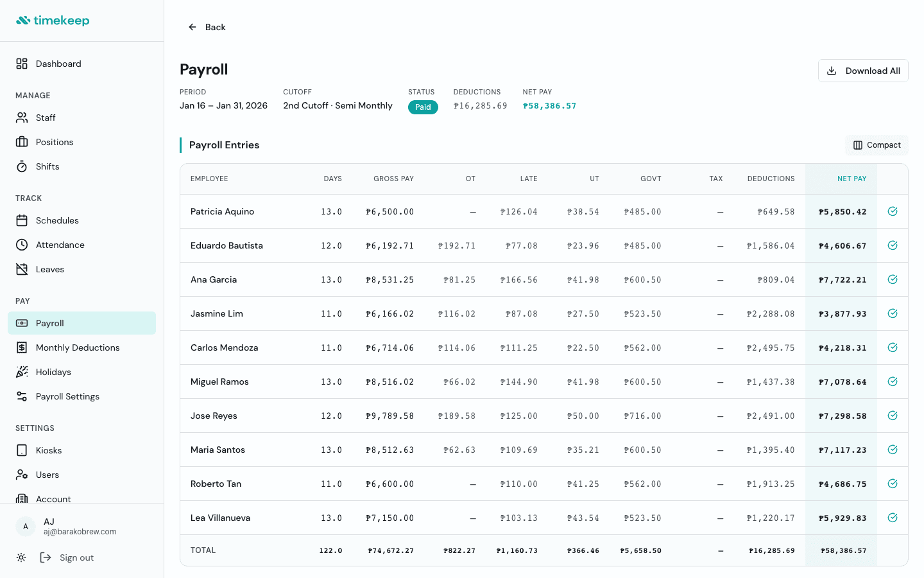Image resolution: width=924 pixels, height=578 pixels.
Task: Click the paid checkmark on Patricia Aquino's row
Action: click(893, 211)
